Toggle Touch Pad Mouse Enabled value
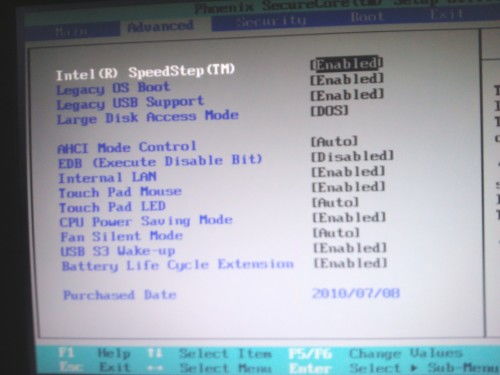This screenshot has width=500, height=375. 348,187
